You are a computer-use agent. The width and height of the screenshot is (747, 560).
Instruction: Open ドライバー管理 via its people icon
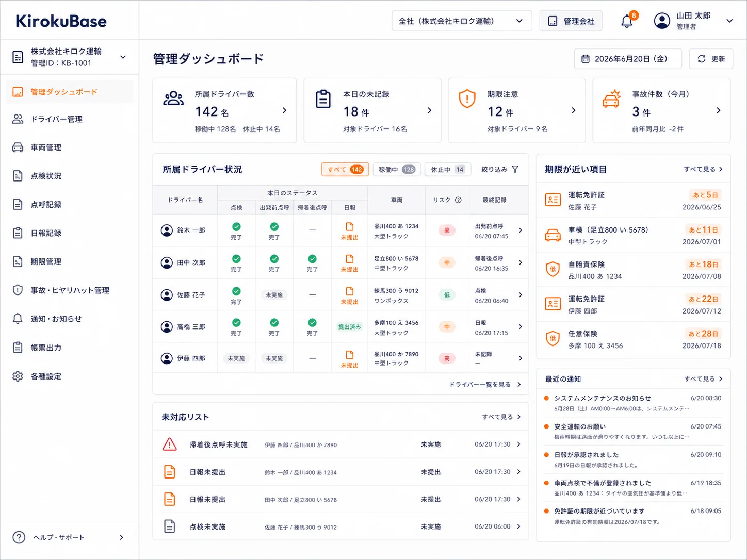click(x=18, y=119)
